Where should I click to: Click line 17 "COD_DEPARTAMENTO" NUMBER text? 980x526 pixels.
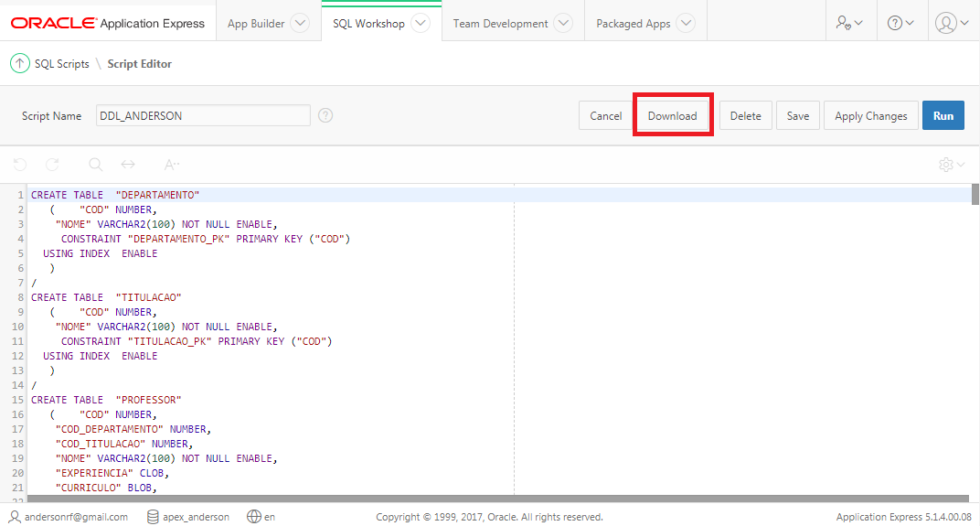tap(133, 429)
